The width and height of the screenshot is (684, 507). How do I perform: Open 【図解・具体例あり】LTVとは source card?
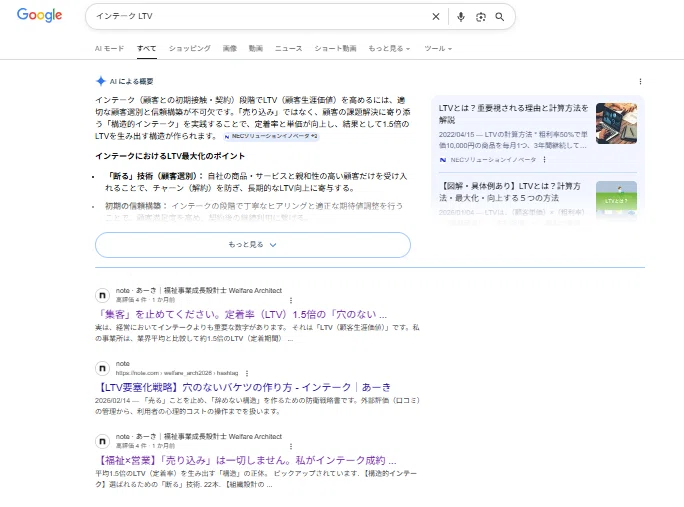510,192
